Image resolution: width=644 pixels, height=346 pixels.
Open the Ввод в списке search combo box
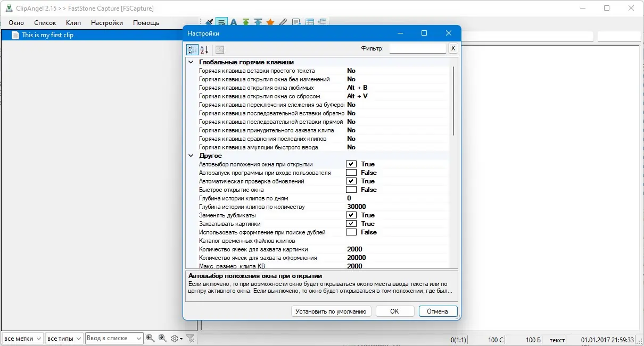(x=114, y=338)
